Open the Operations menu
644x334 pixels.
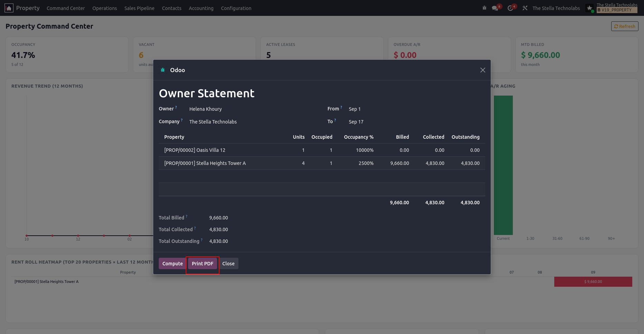[x=105, y=8]
